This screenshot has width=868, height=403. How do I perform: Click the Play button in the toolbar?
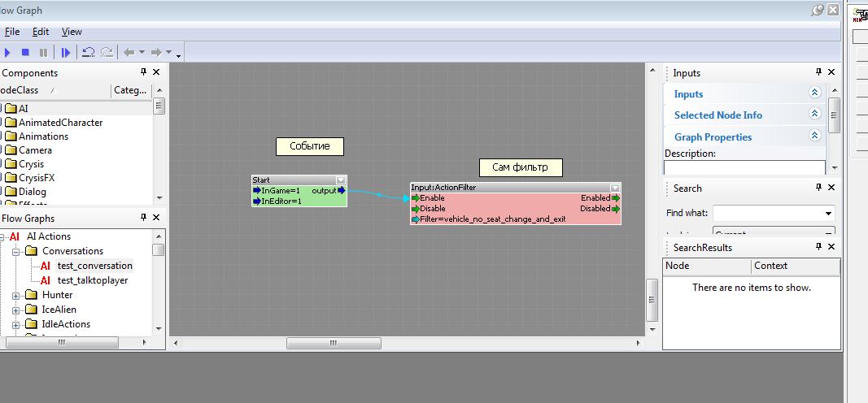[x=7, y=53]
